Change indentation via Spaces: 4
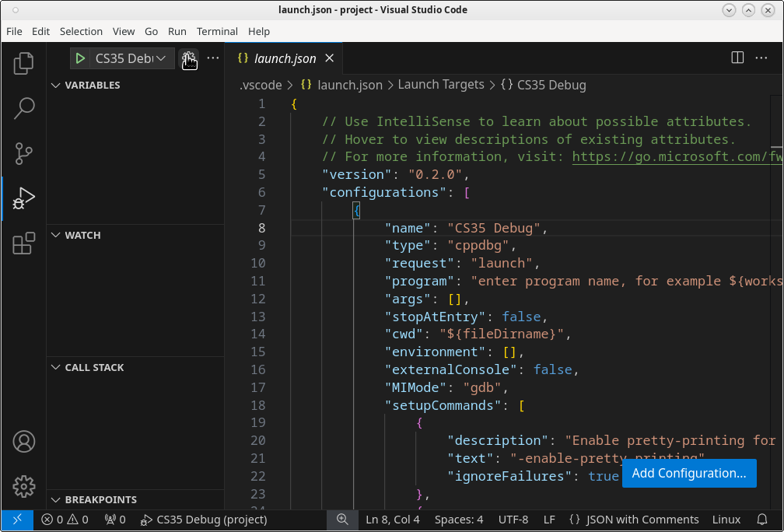Viewport: 784px width, 532px height. tap(459, 520)
